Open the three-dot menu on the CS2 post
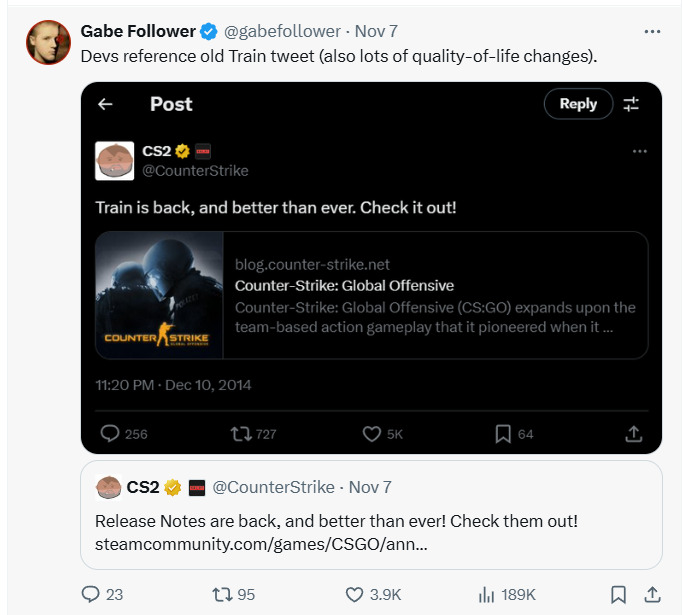The image size is (682, 615). click(x=640, y=152)
